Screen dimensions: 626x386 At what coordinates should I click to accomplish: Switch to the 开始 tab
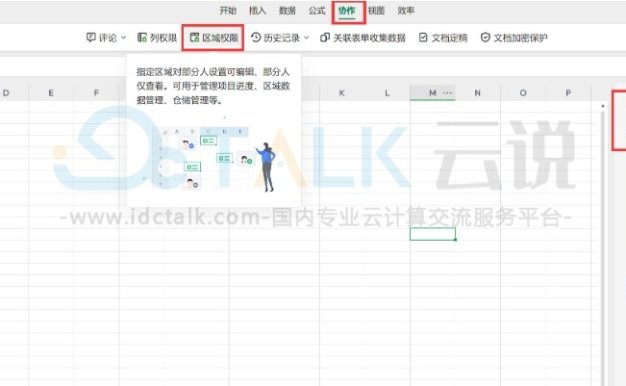click(x=228, y=11)
